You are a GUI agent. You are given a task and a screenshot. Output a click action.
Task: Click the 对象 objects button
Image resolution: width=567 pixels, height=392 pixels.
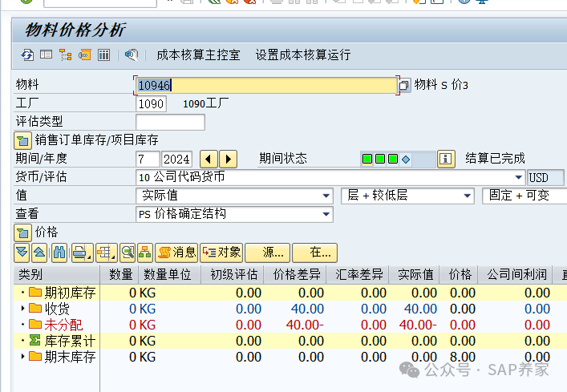point(221,253)
